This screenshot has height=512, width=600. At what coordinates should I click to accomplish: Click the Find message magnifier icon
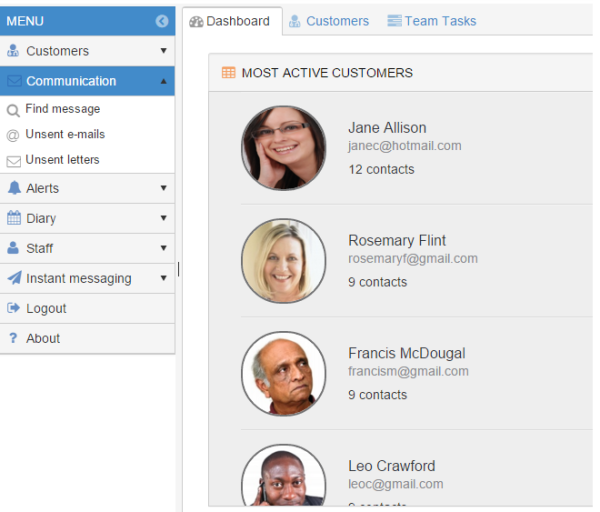(x=13, y=110)
